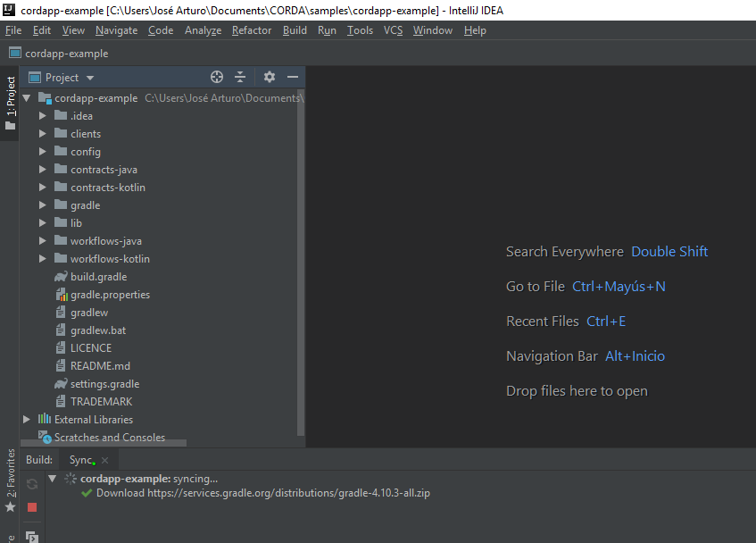Click the Project panel horizontal scrollbar
Image resolution: width=756 pixels, height=543 pixels.
[103, 443]
